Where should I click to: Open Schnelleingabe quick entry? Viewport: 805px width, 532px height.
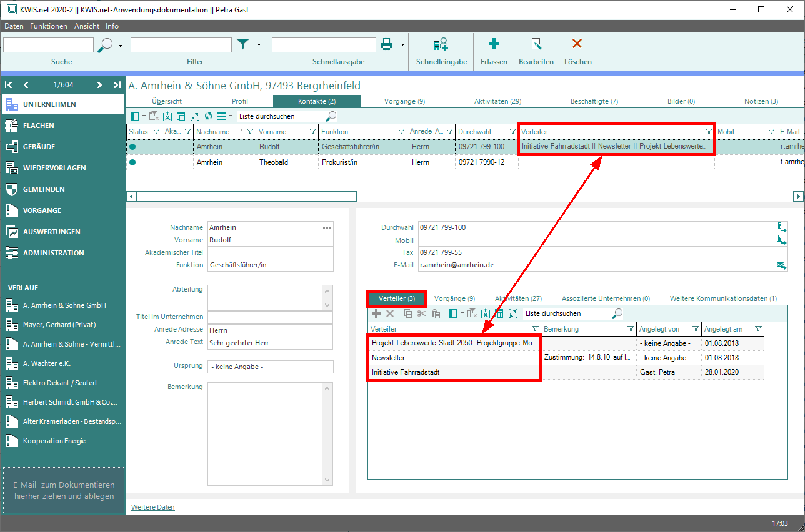coord(441,51)
